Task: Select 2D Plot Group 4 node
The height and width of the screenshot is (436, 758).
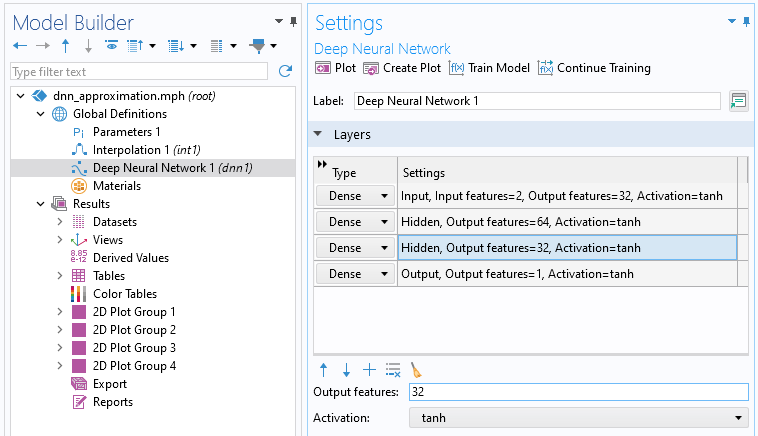Action: point(134,366)
